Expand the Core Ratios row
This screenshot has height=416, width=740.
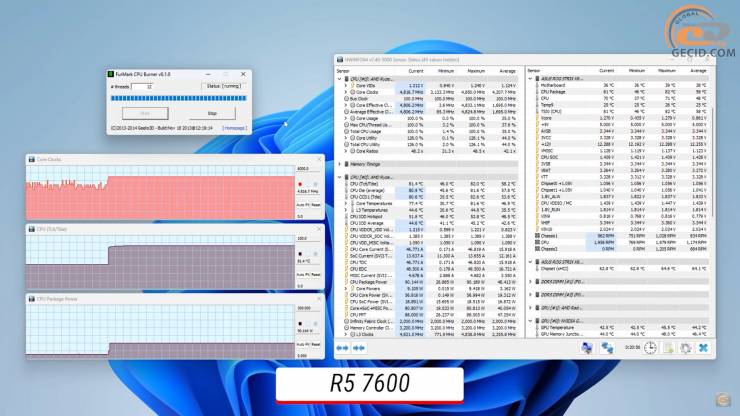(x=346, y=151)
